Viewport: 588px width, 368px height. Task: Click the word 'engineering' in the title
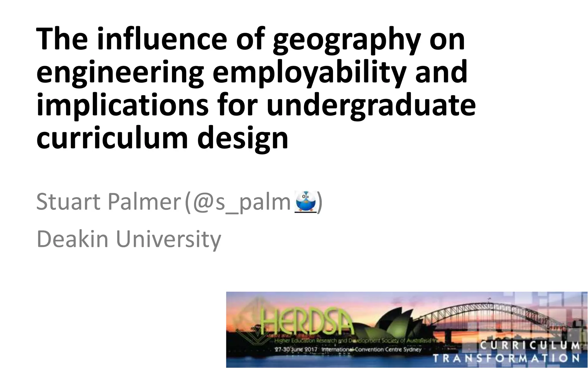(120, 72)
